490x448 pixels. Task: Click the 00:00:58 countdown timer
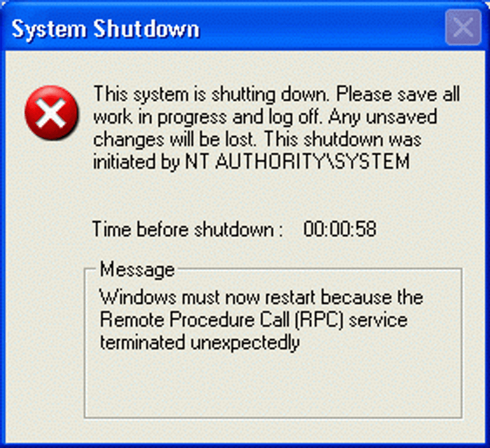[x=340, y=229]
